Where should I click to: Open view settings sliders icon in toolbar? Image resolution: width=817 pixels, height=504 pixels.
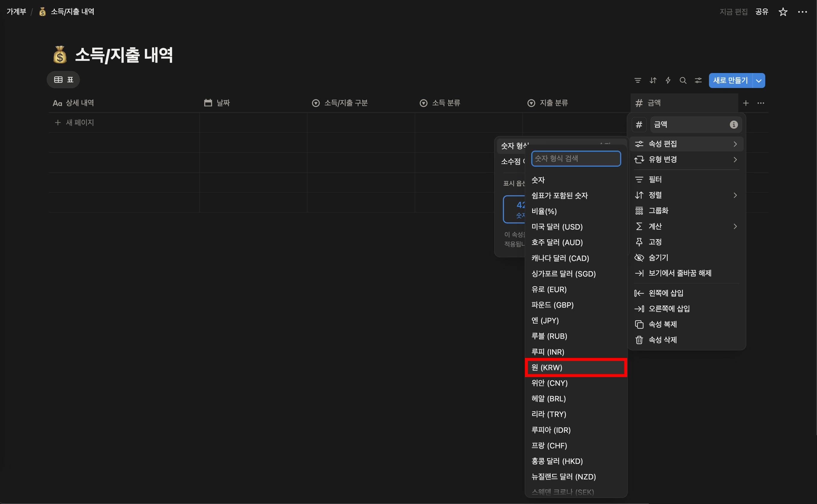point(698,80)
